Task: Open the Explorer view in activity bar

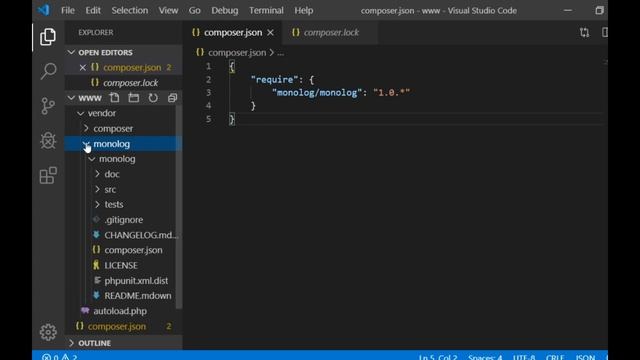Action: [x=48, y=37]
